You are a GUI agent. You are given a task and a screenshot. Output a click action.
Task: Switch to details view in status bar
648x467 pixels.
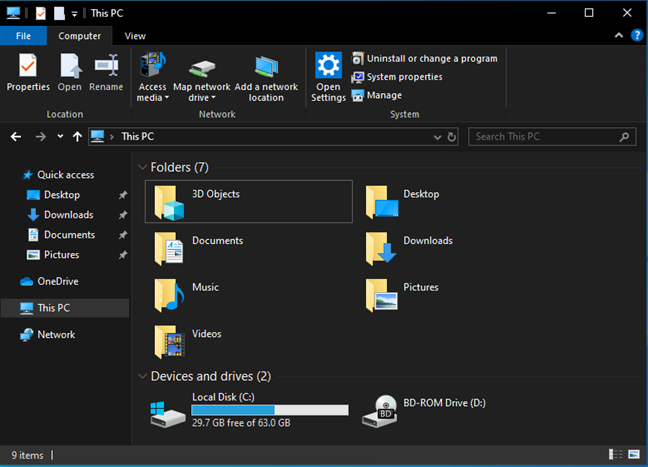pos(615,455)
